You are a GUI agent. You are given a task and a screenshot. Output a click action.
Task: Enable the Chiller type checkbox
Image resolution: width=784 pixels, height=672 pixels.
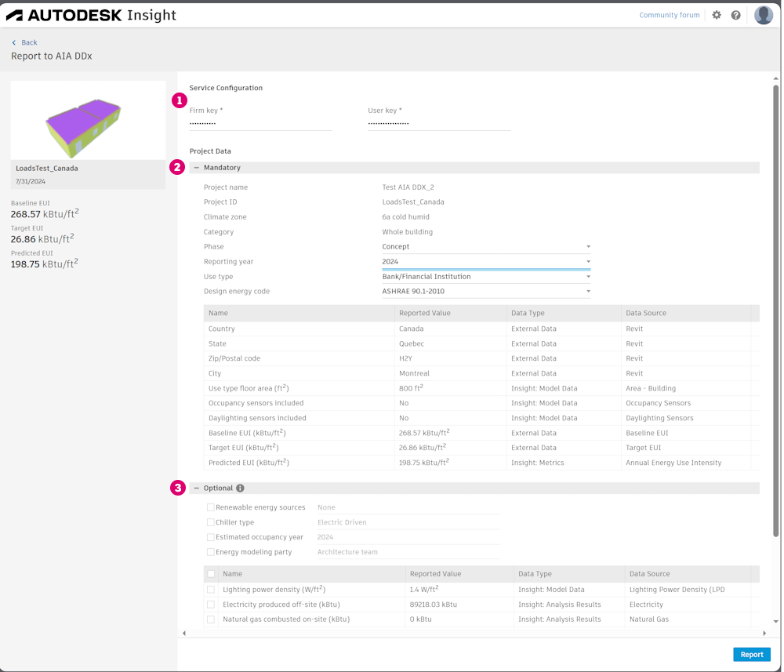[x=210, y=522]
